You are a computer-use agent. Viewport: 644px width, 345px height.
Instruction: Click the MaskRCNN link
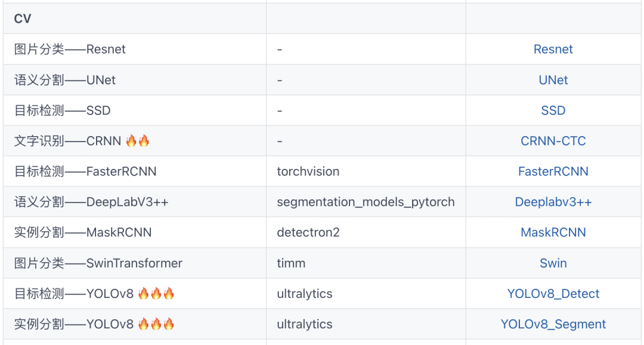pos(553,233)
